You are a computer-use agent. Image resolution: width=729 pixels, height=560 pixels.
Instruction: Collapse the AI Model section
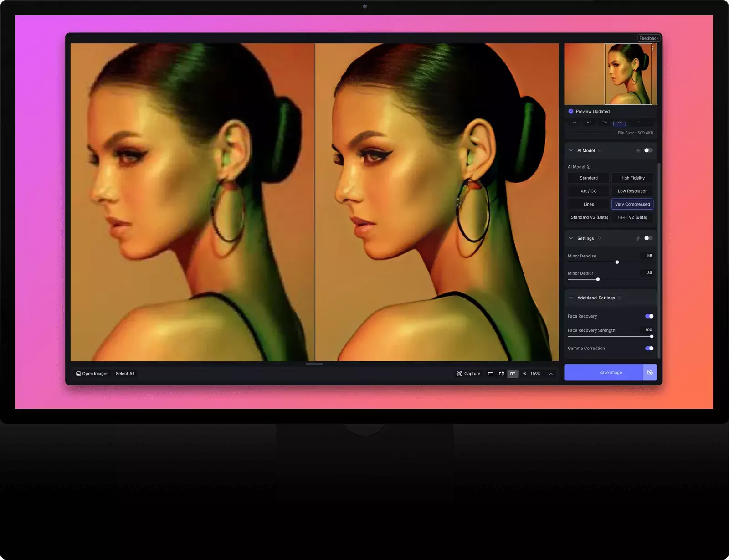coord(571,150)
